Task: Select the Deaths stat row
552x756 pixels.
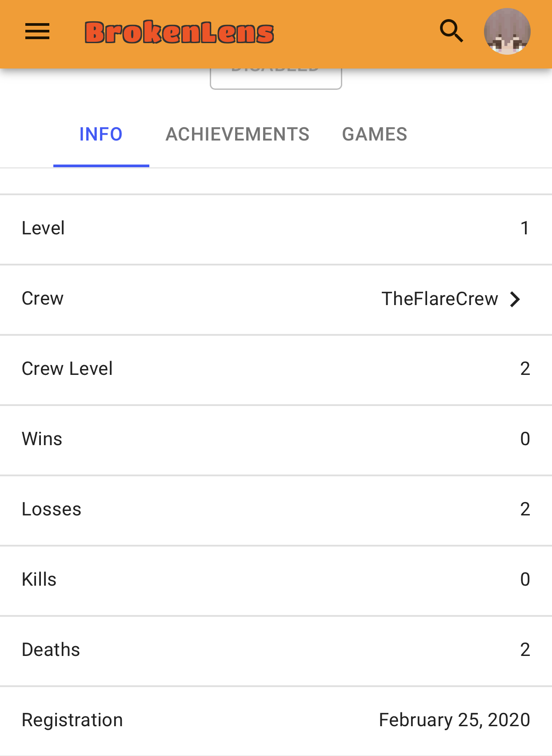Action: [276, 651]
